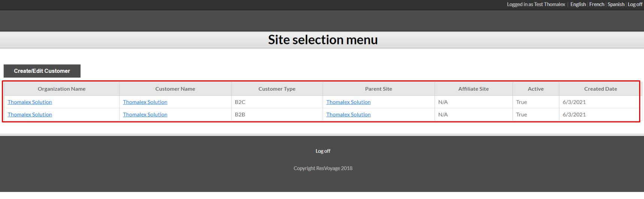Open Parent Site link in B2B row
644x199 pixels.
tap(348, 115)
